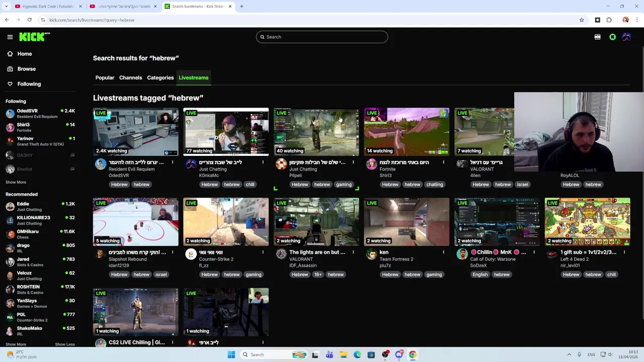Click the 'chatting' tag on Shir13 card

434,185
